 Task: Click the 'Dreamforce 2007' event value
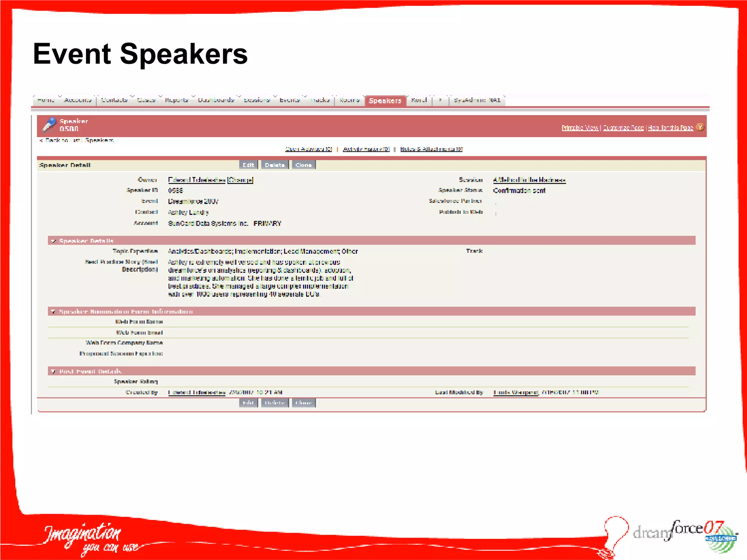click(x=193, y=202)
